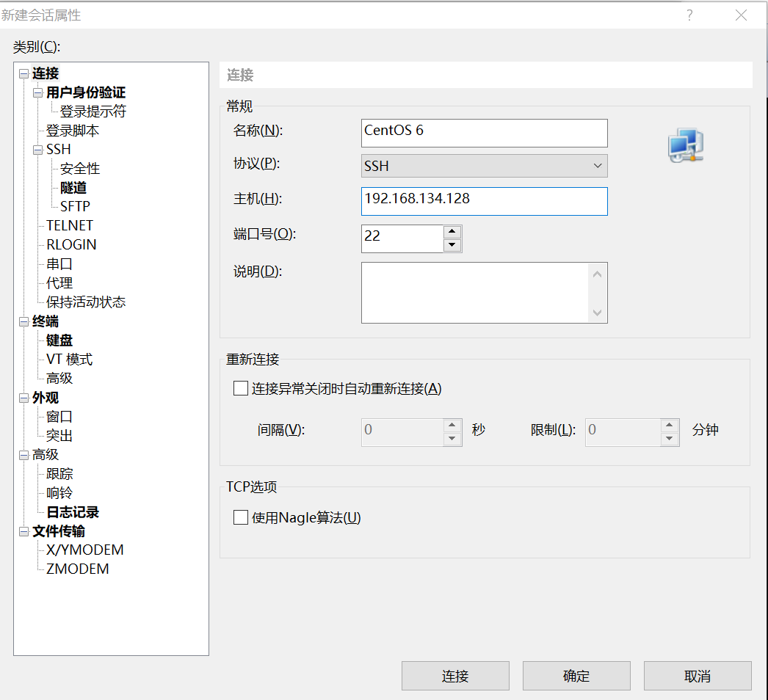Collapse the 文件传输 tree node
Viewport: 768px width, 700px height.
click(23, 532)
